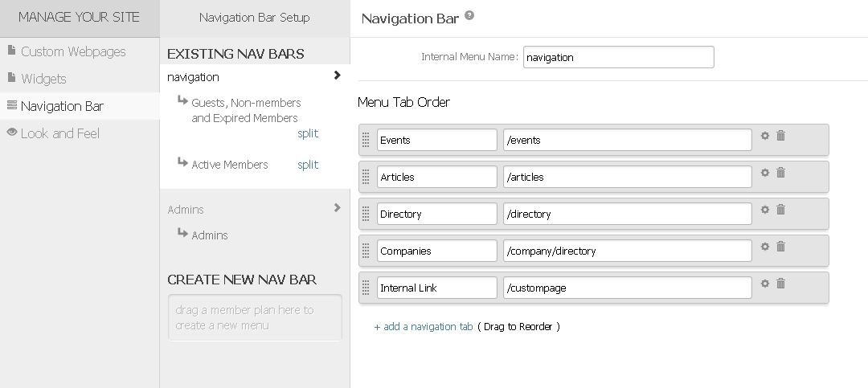Click trash icon for Companies tab
The width and height of the screenshot is (868, 388).
780,247
